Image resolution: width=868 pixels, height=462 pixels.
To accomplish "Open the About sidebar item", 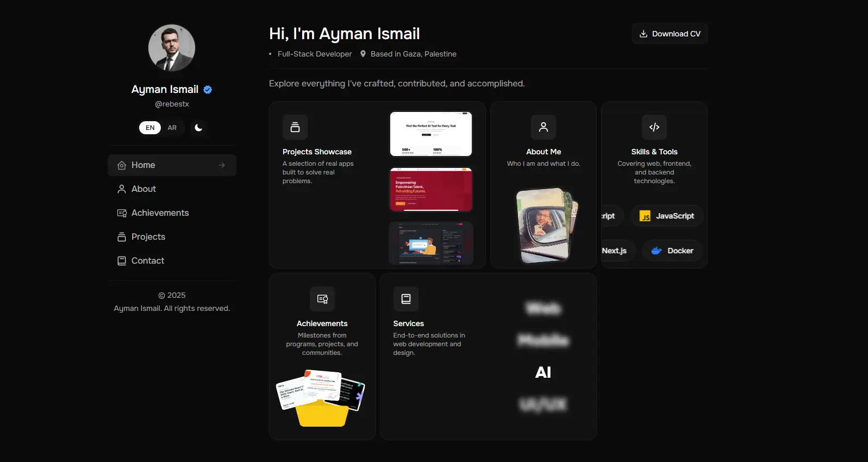I will click(x=143, y=189).
